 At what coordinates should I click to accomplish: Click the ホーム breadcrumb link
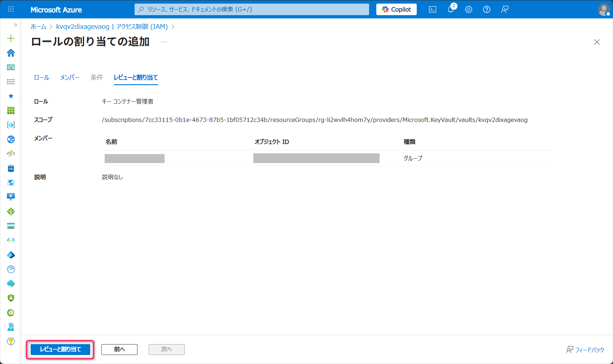(38, 27)
